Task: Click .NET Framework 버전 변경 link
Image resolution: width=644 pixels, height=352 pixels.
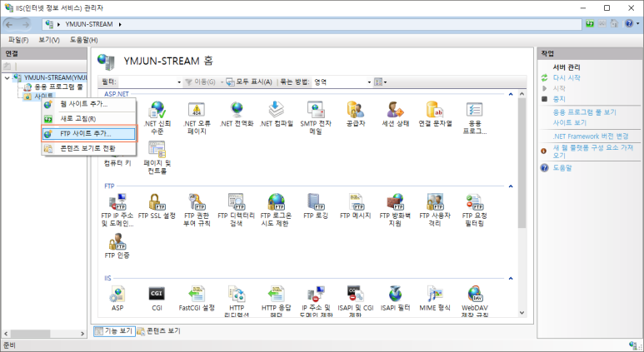Action: tap(591, 136)
